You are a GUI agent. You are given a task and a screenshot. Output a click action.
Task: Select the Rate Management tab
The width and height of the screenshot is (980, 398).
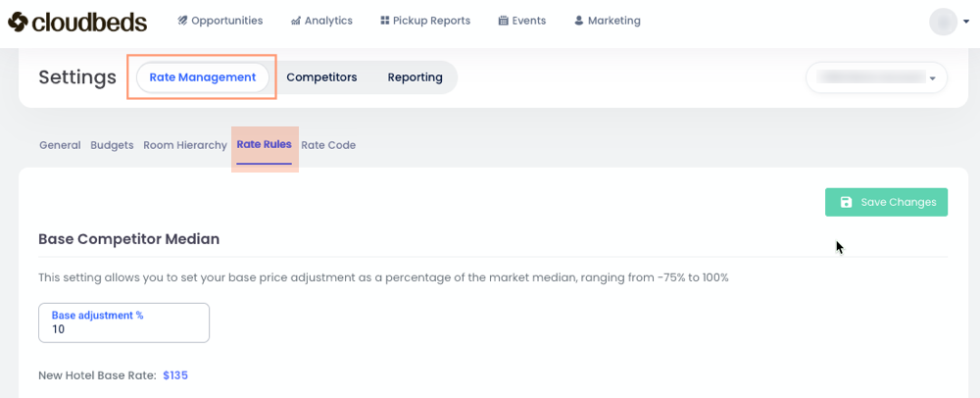[x=203, y=77]
